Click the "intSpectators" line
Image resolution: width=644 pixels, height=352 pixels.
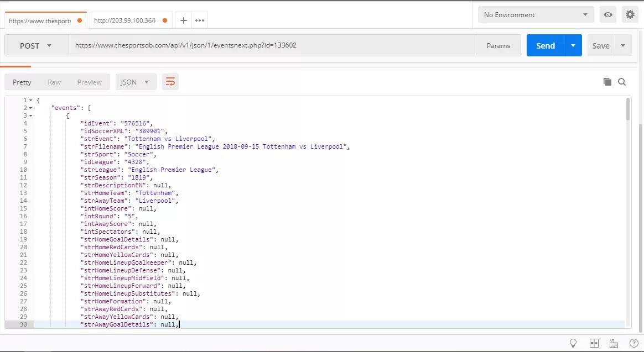(x=121, y=232)
